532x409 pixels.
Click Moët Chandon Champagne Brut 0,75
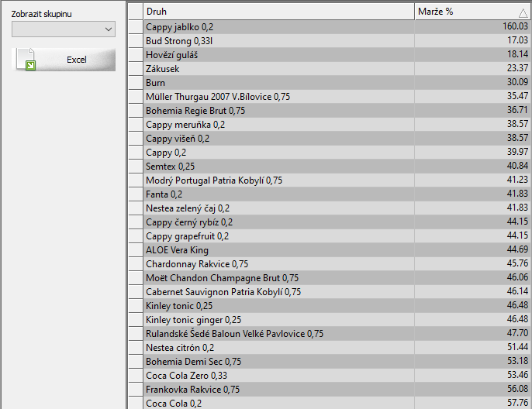[x=222, y=278]
